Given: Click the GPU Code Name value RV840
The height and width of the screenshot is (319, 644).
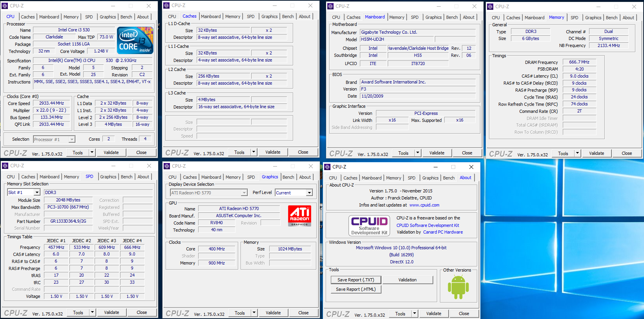Looking at the screenshot, I should [x=217, y=223].
